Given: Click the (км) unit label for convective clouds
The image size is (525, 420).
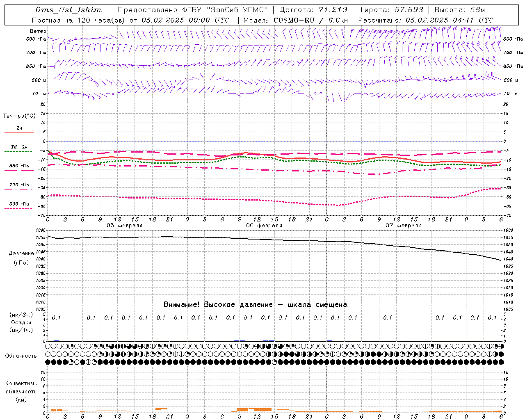Looking at the screenshot, I should pos(21,399).
